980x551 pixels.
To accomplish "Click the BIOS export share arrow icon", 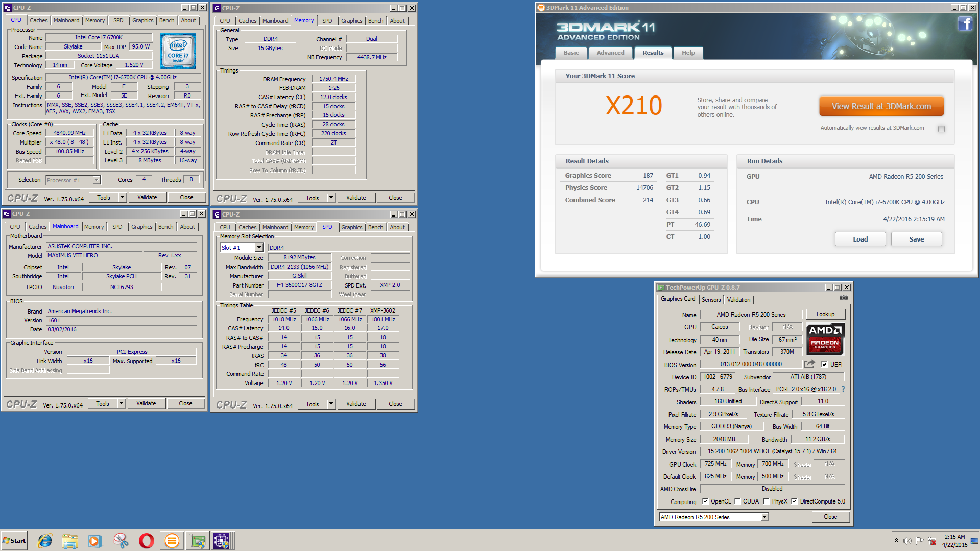I will pos(809,364).
